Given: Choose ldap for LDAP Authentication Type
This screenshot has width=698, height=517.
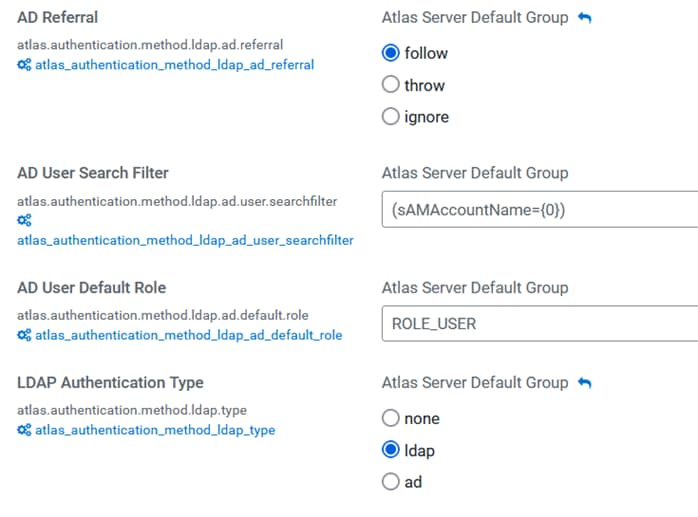Looking at the screenshot, I should tap(390, 450).
